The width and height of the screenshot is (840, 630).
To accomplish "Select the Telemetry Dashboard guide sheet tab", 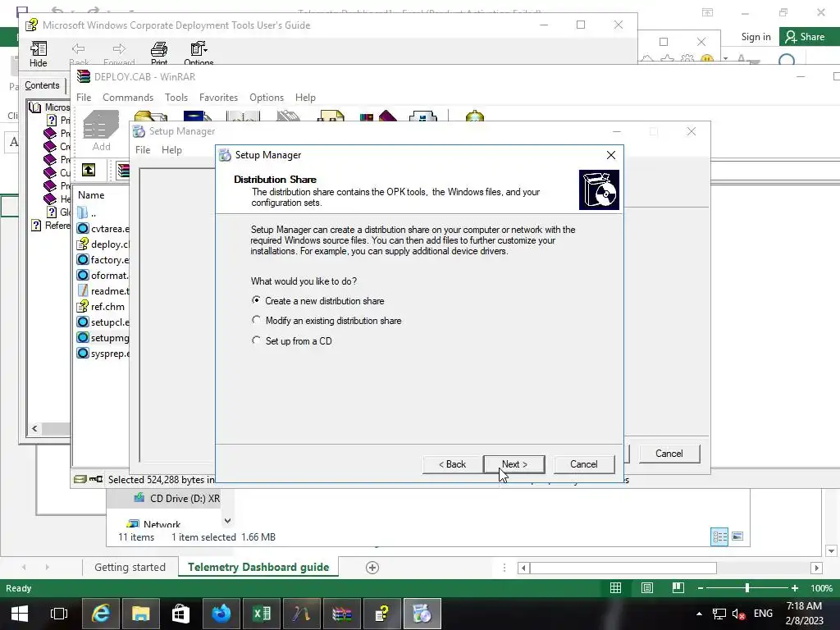I will [x=258, y=568].
